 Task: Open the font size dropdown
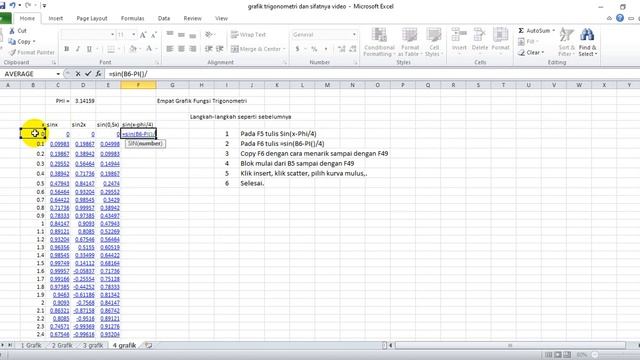134,35
